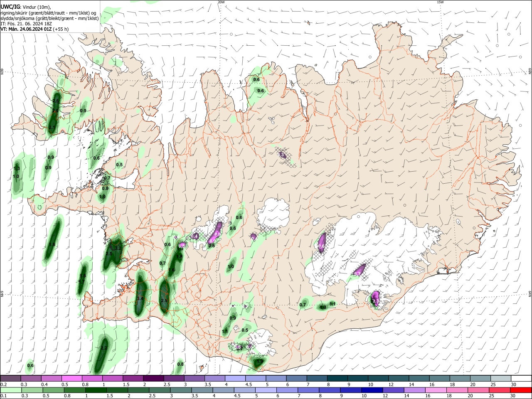This screenshot has width=532, height=399.
Task: Click the "Vindur (10m)" header text
Action: [x=37, y=7]
